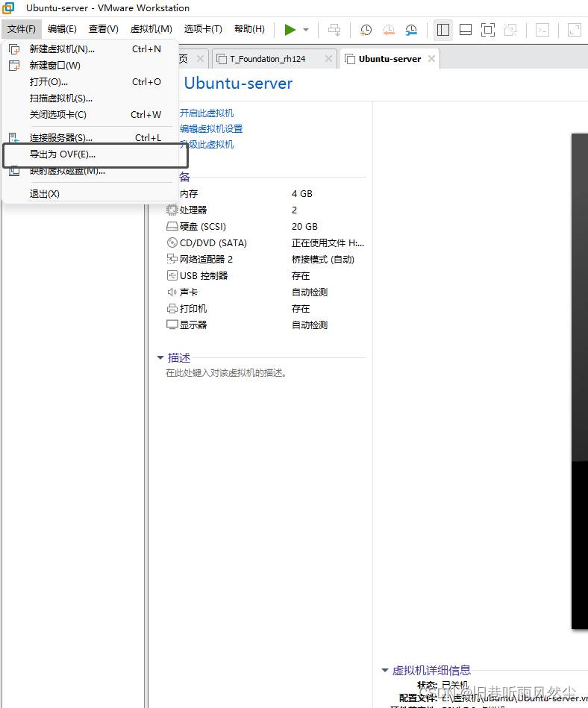Enter full screen mode icon
588x708 pixels.
(488, 30)
